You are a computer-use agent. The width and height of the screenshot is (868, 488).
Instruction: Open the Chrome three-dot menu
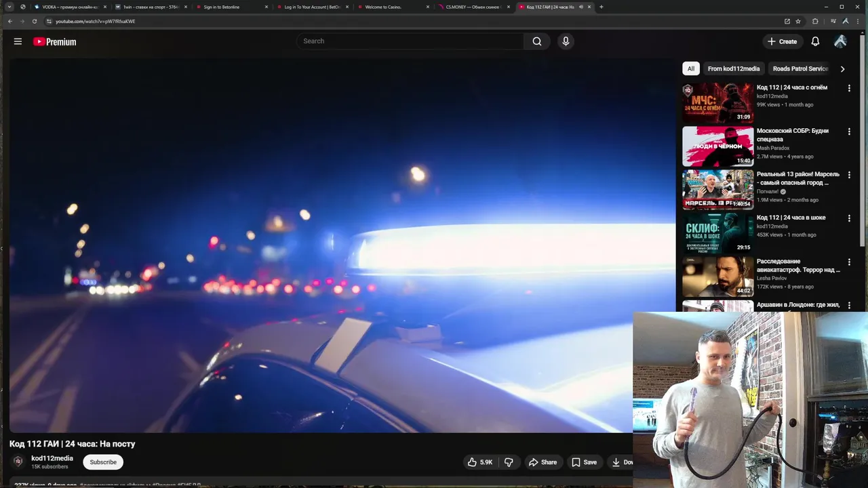click(x=857, y=21)
